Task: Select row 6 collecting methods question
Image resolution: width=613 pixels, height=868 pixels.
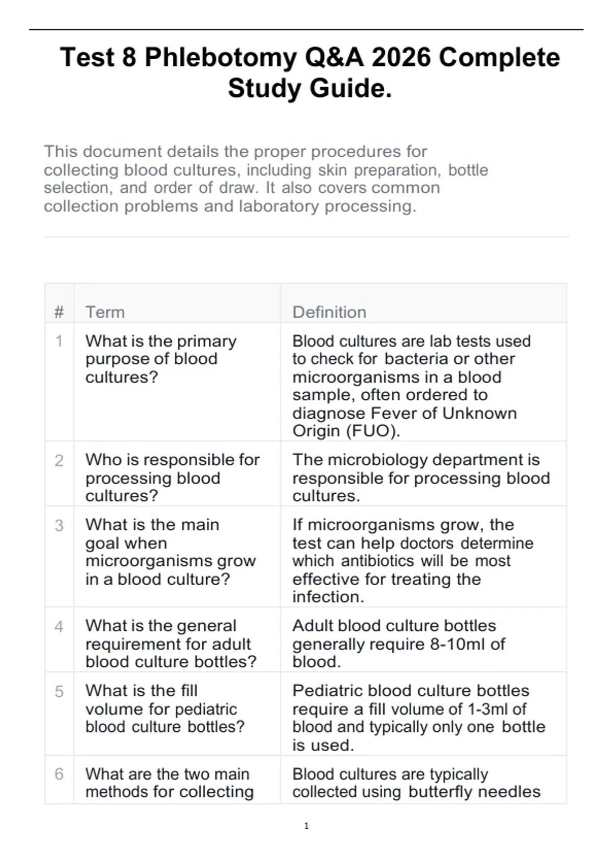Action: [x=170, y=783]
